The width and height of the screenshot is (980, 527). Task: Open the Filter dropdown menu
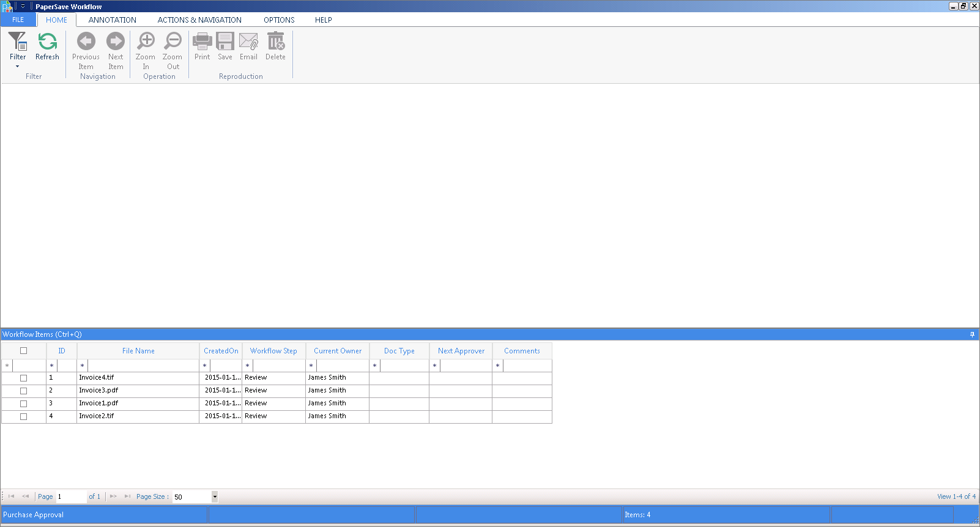click(x=18, y=65)
